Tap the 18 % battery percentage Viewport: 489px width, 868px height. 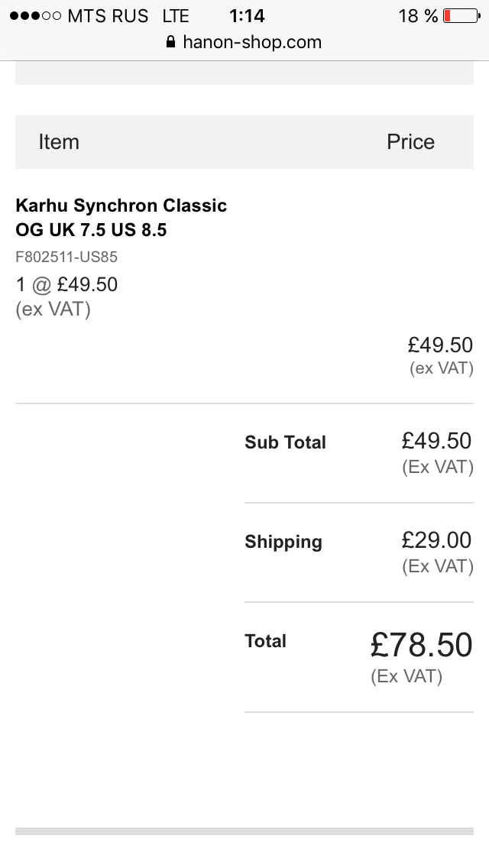(x=418, y=15)
